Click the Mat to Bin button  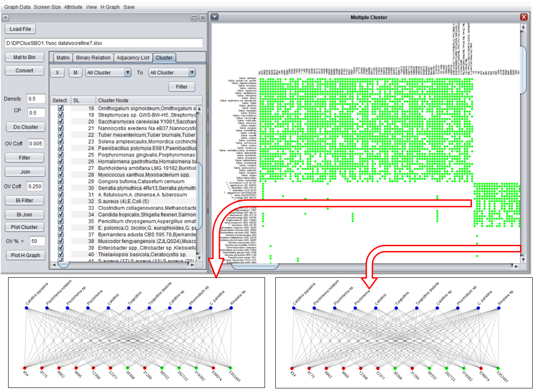[x=24, y=57]
